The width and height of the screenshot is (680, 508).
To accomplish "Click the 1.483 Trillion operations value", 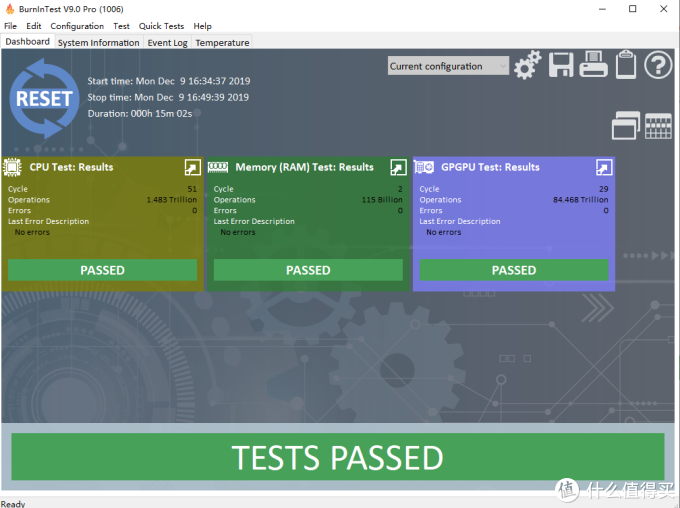I will (x=172, y=200).
